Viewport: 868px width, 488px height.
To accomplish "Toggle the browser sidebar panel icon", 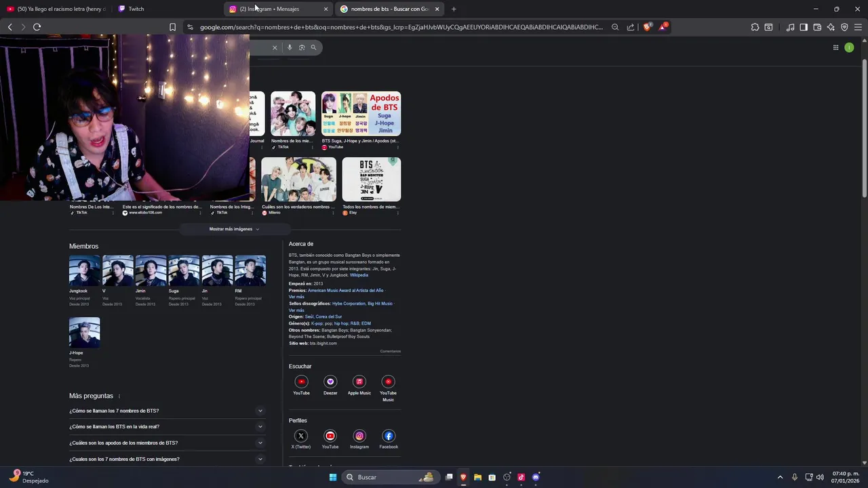I will pyautogui.click(x=804, y=27).
